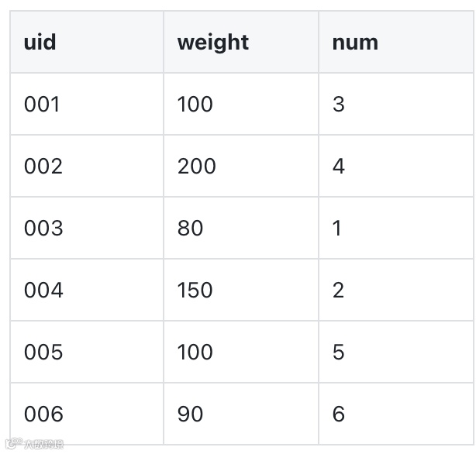The image size is (476, 454).
Task: Select the uid cell 005
Action: pyautogui.click(x=43, y=352)
